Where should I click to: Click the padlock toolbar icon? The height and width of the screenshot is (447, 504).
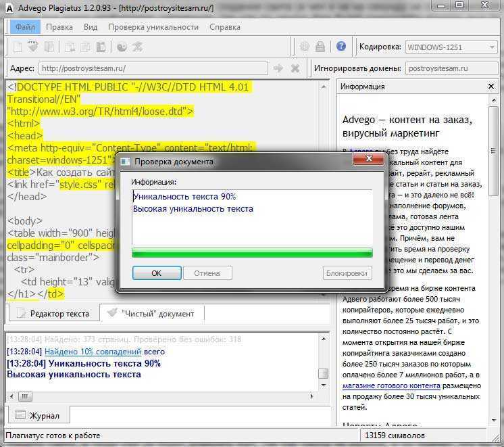click(x=320, y=47)
